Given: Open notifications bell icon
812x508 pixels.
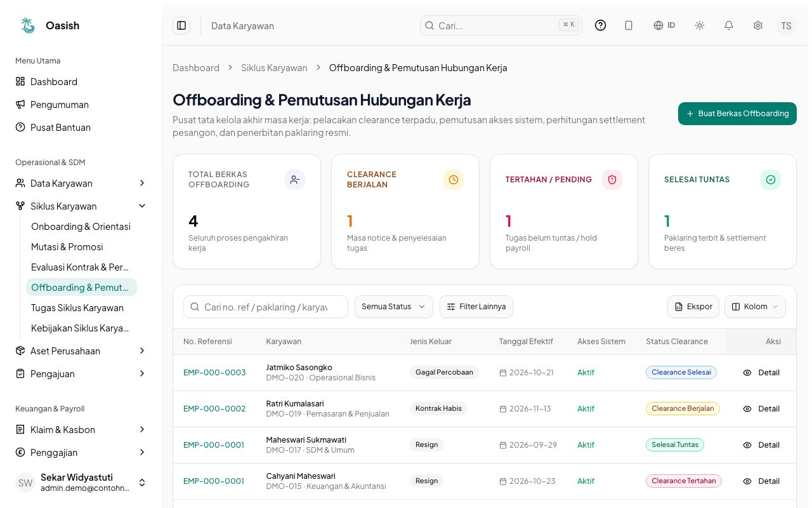Looking at the screenshot, I should tap(729, 25).
